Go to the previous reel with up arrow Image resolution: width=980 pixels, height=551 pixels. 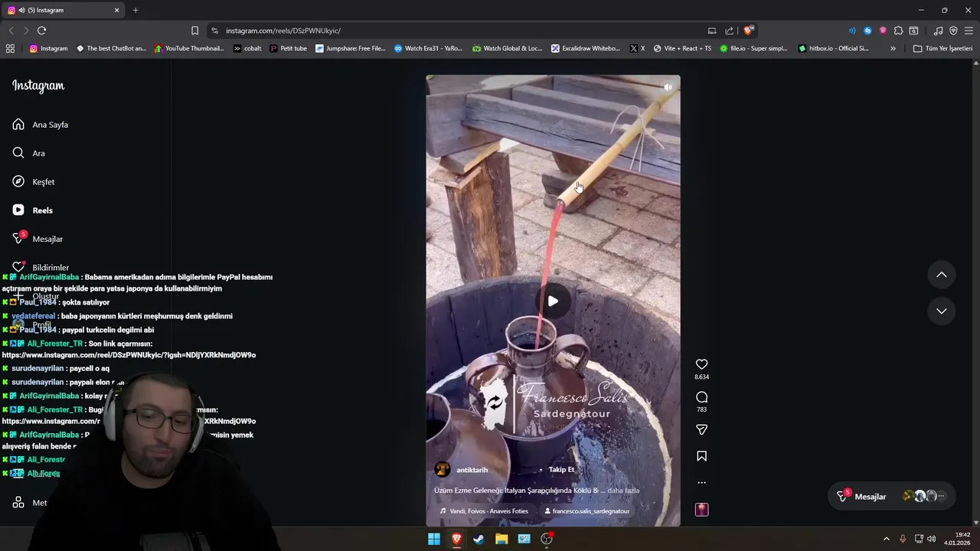click(942, 275)
